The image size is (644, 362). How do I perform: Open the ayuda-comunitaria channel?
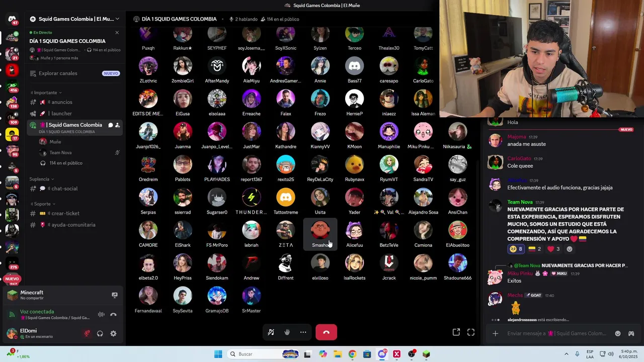[74, 225]
